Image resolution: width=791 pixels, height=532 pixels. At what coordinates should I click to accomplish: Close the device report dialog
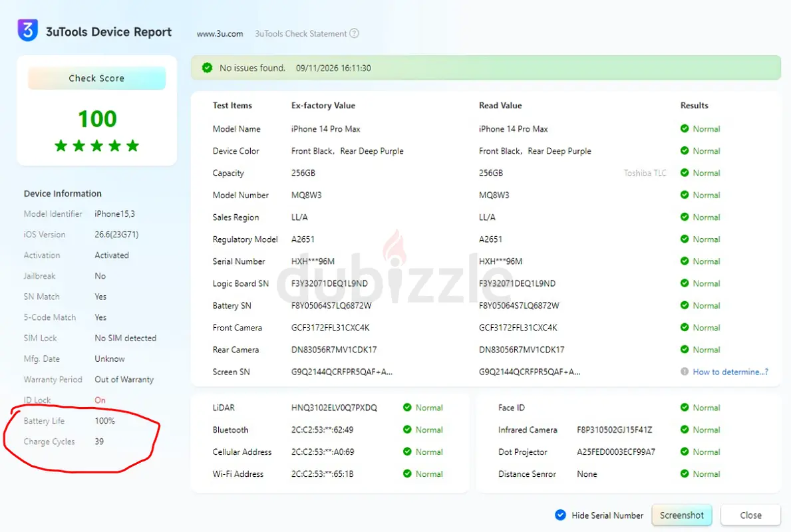pos(750,515)
